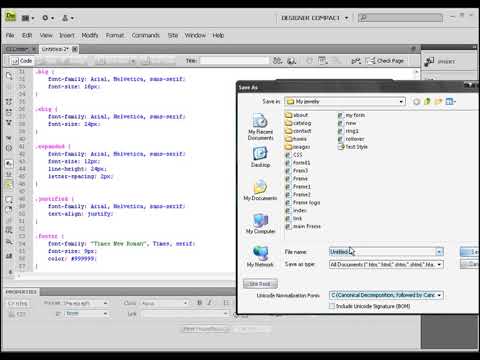Open the Layout dropdown icon in the top bar

(x=28, y=18)
